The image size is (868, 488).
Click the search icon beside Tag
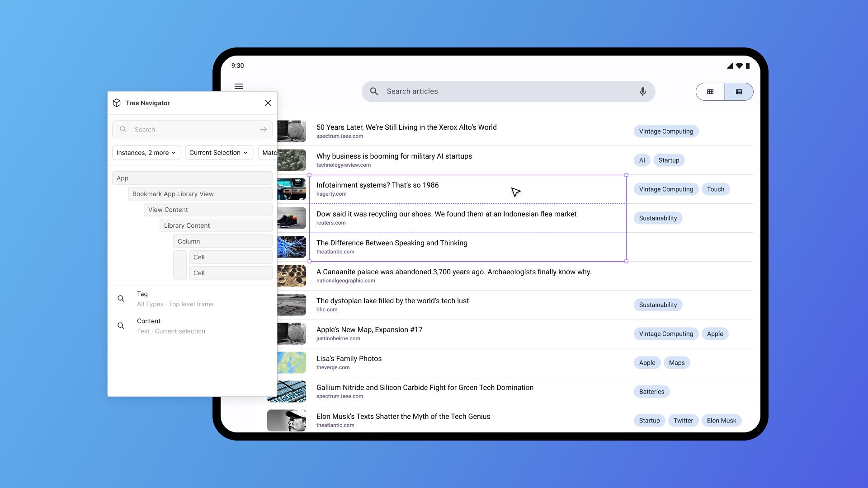pyautogui.click(x=121, y=299)
